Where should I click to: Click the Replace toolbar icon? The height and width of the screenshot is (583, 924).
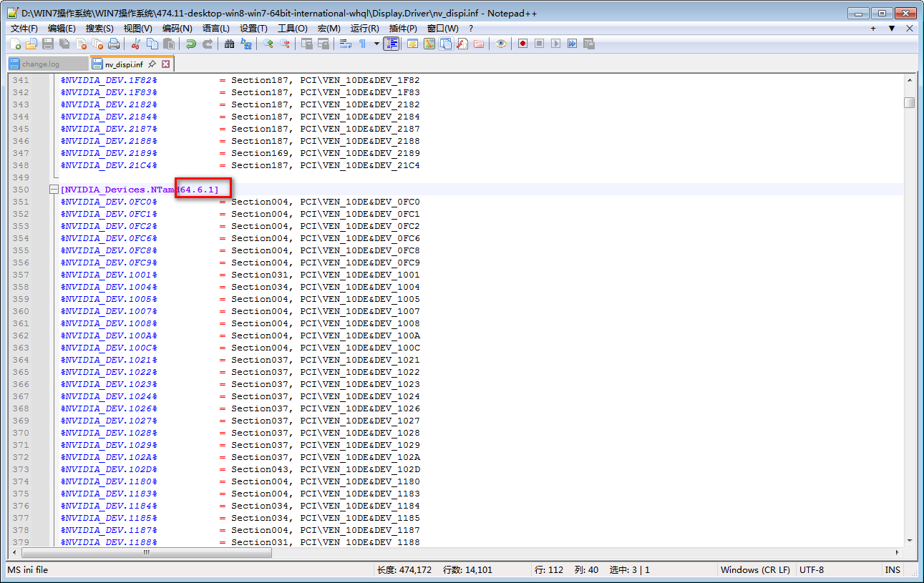(246, 44)
